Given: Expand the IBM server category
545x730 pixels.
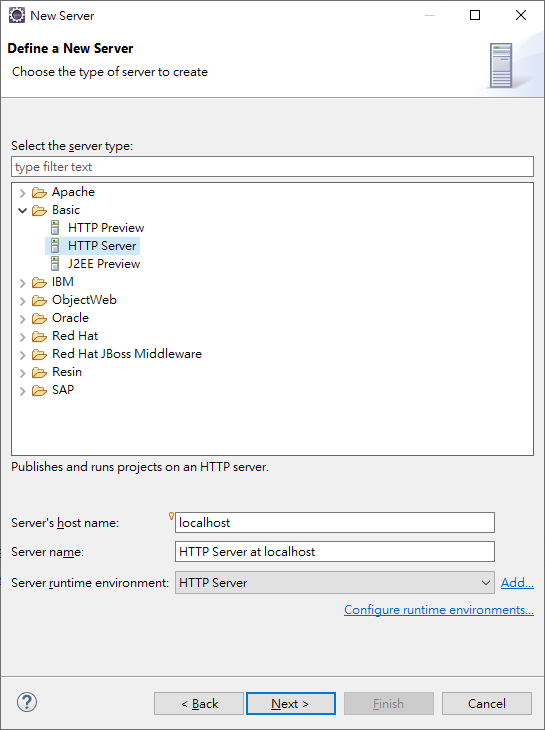Looking at the screenshot, I should (22, 283).
